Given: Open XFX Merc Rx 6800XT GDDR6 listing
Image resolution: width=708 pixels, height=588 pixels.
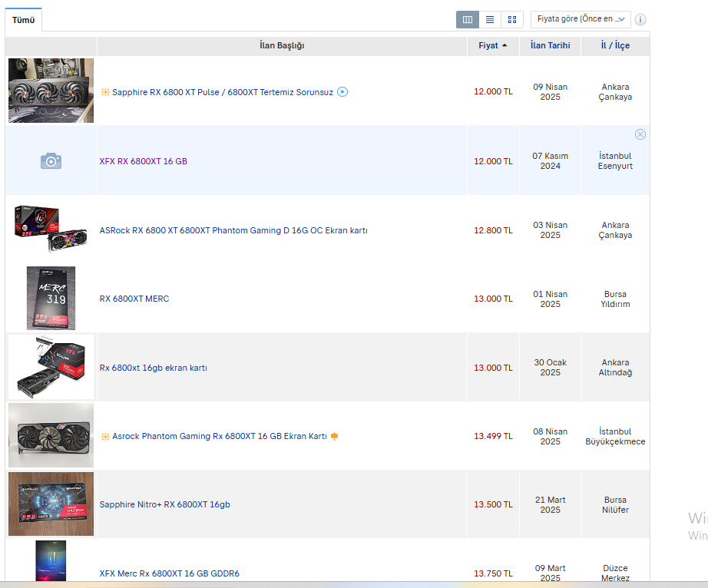Looking at the screenshot, I should [170, 573].
